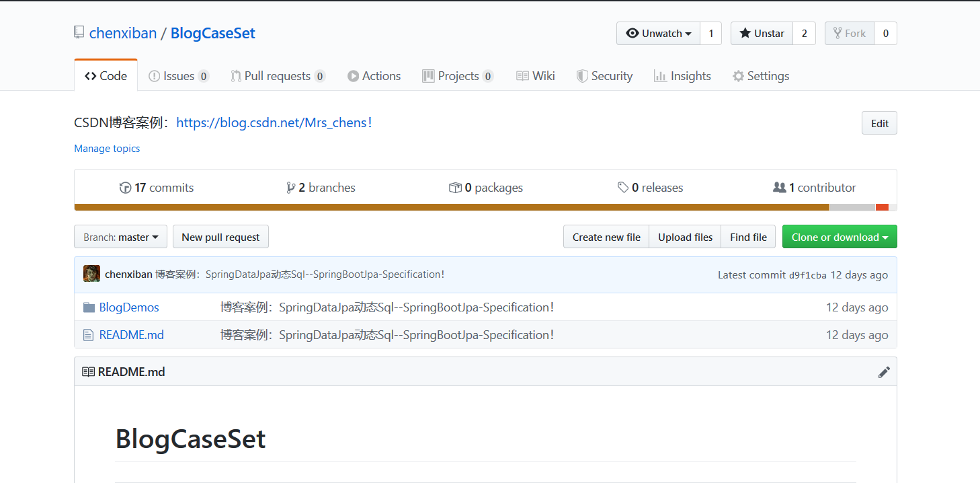Open the Wiki tab
Screen dimensions: 980x483
coord(536,76)
